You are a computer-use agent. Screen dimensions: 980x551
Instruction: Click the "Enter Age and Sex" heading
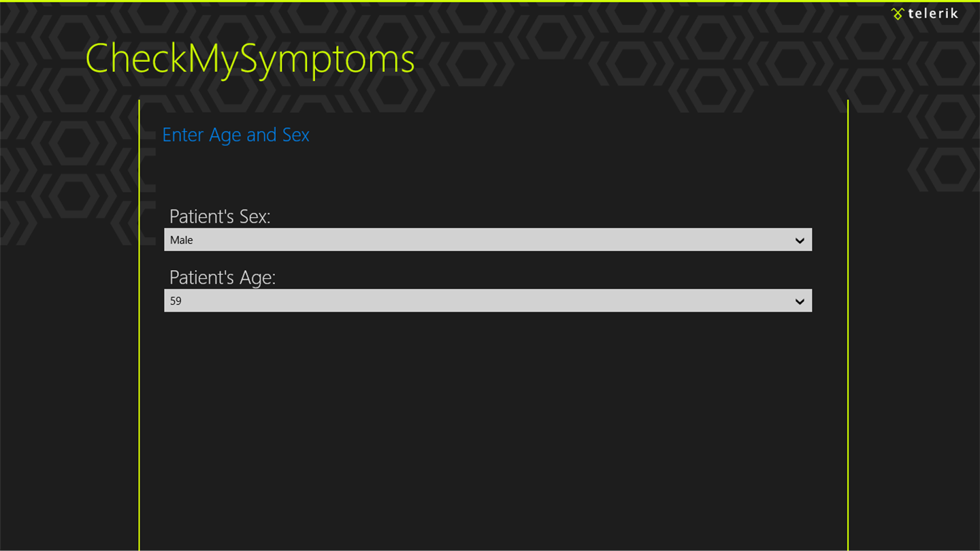[235, 135]
